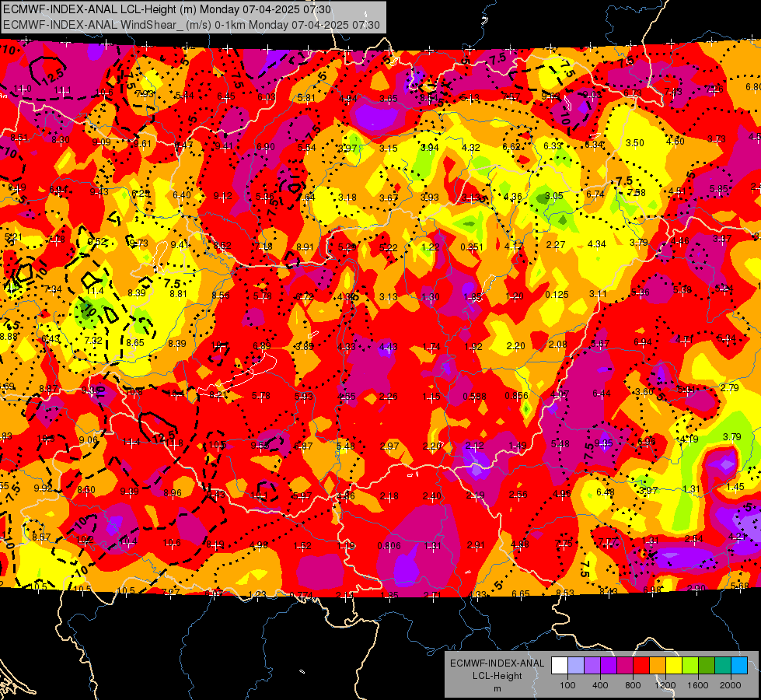Viewport: 761px width, 700px height.
Task: Click the unit label m in the legend
Action: tap(497, 689)
